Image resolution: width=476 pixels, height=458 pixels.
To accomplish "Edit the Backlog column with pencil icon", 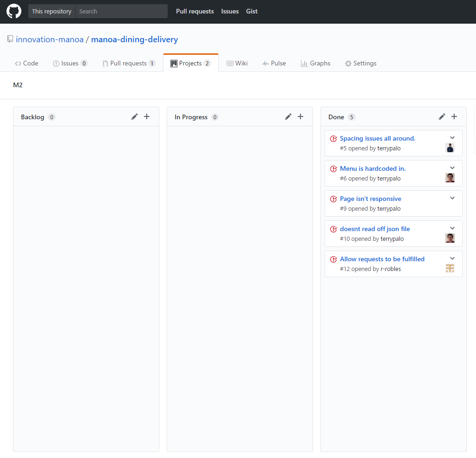I will 135,117.
